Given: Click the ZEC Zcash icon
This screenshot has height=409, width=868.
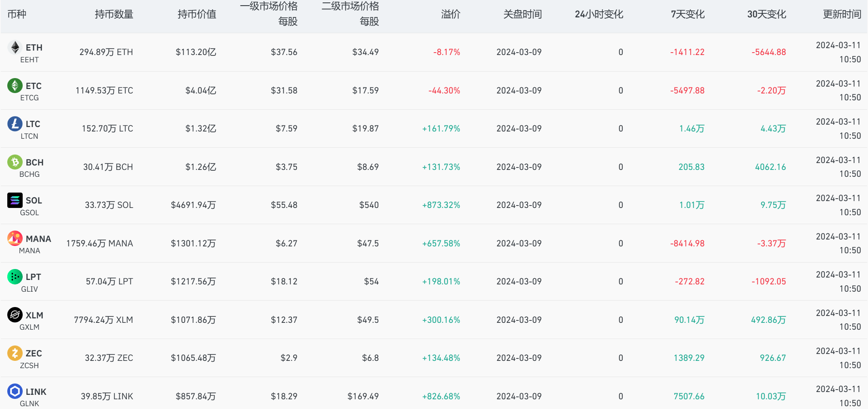Looking at the screenshot, I should (x=15, y=353).
